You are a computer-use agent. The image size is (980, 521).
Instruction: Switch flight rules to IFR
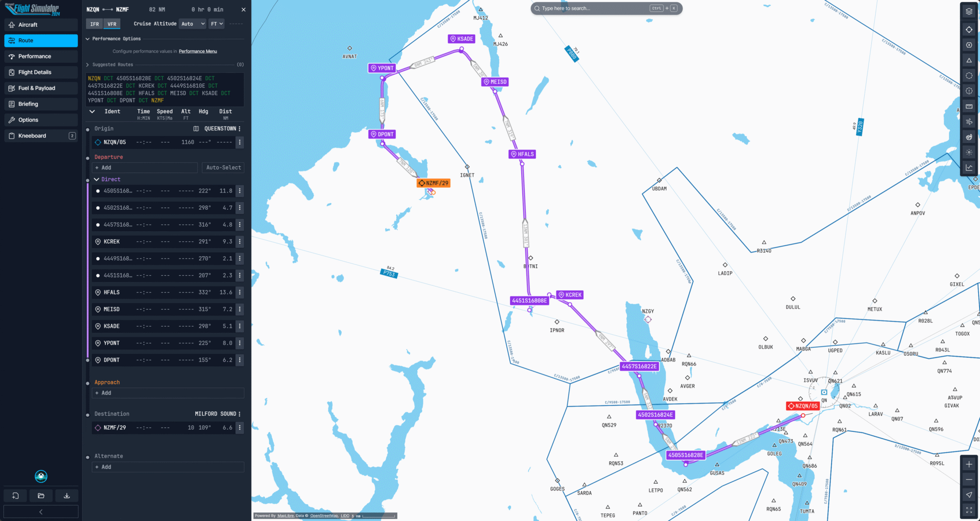(94, 23)
